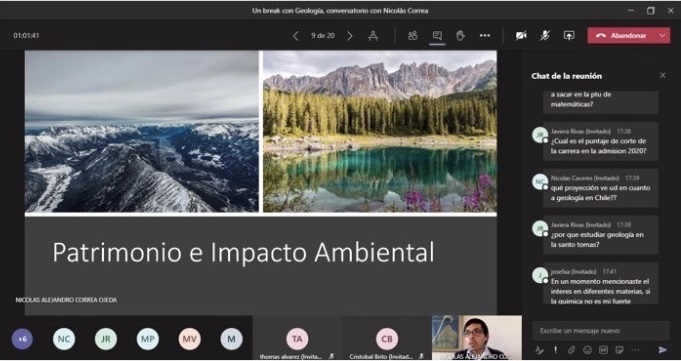This screenshot has width=681, height=361.
Task: Click the Abandonar button
Action: (x=621, y=36)
